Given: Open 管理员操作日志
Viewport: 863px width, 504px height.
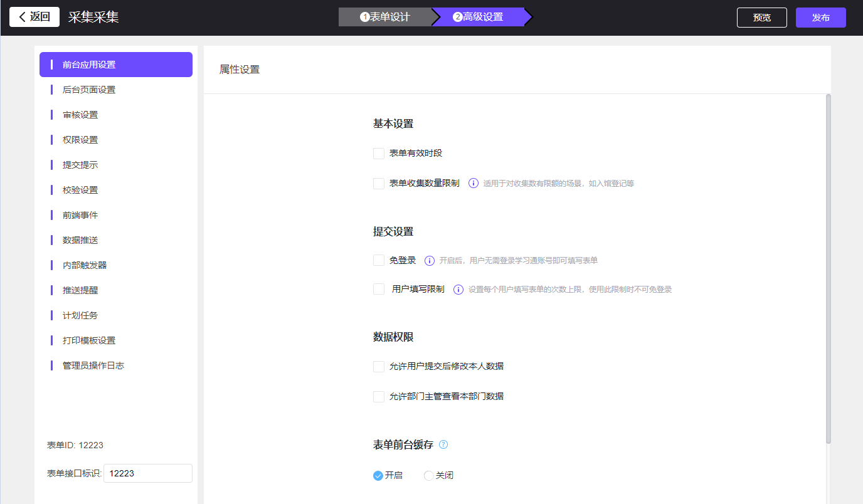Looking at the screenshot, I should coord(116,365).
